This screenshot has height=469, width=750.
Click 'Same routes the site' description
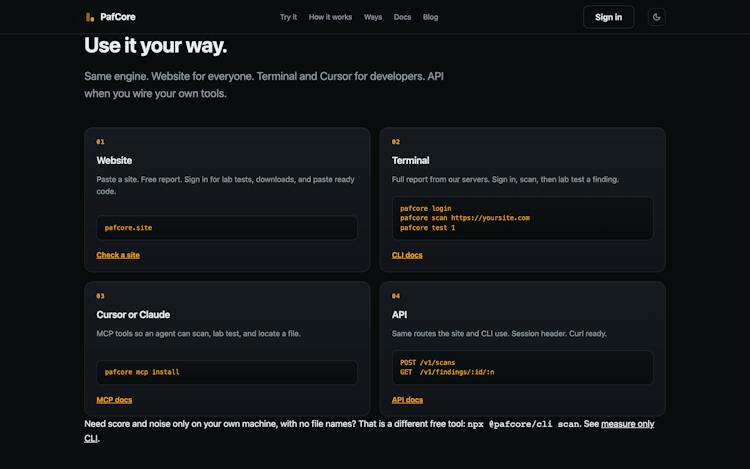tap(499, 334)
